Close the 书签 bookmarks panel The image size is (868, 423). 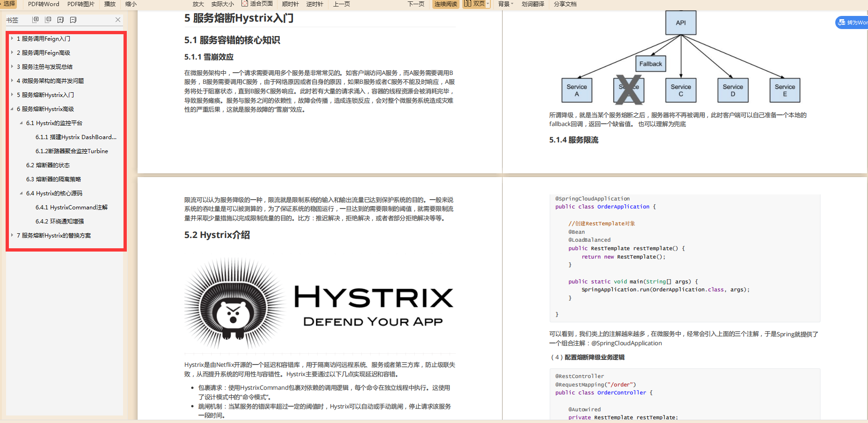(x=118, y=20)
